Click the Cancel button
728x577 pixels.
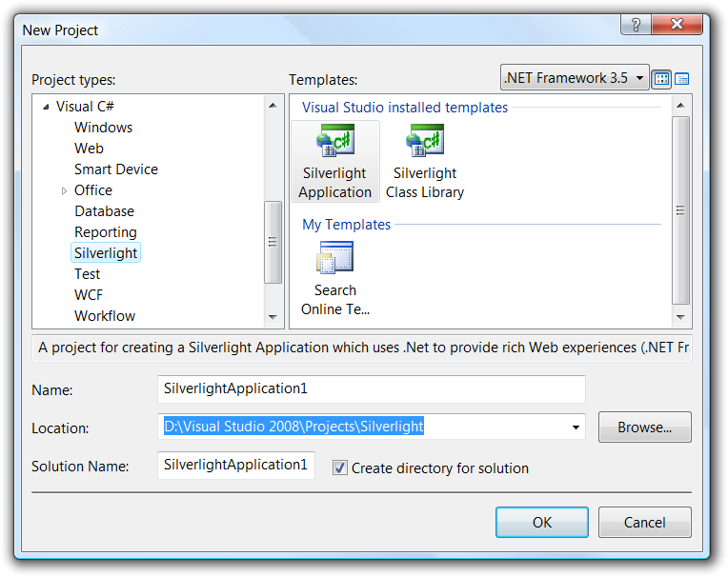[644, 523]
